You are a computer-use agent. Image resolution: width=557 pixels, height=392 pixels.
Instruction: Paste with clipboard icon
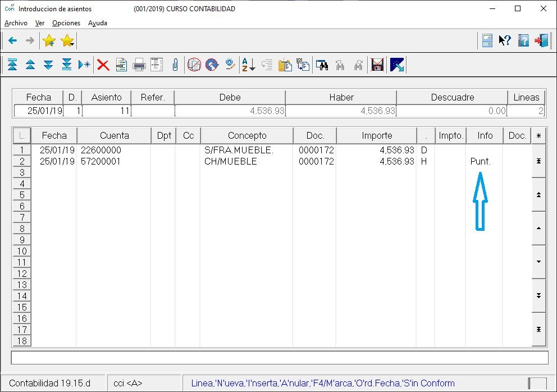tap(285, 65)
